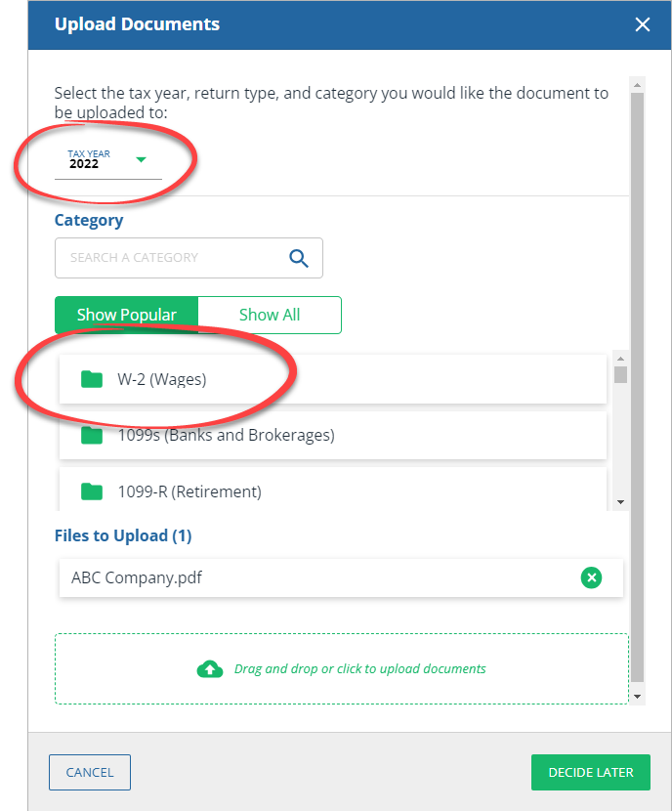
Task: Open the Tax Year 2022 dropdown
Action: tap(107, 159)
